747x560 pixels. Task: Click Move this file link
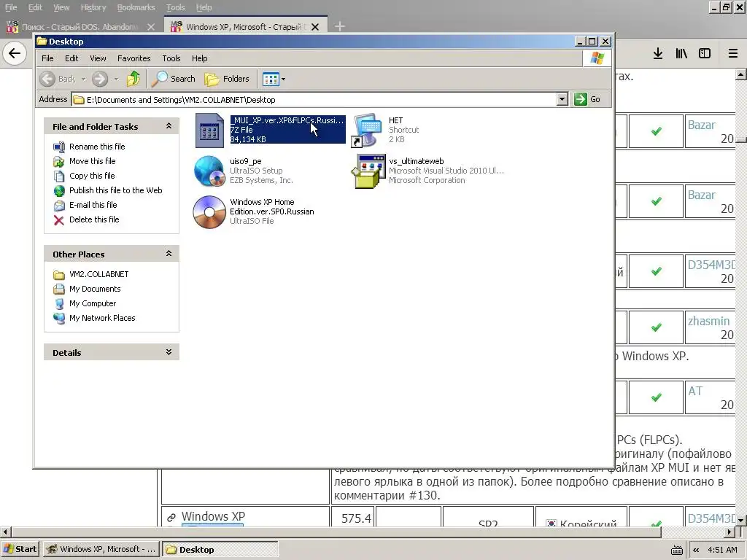tap(93, 161)
